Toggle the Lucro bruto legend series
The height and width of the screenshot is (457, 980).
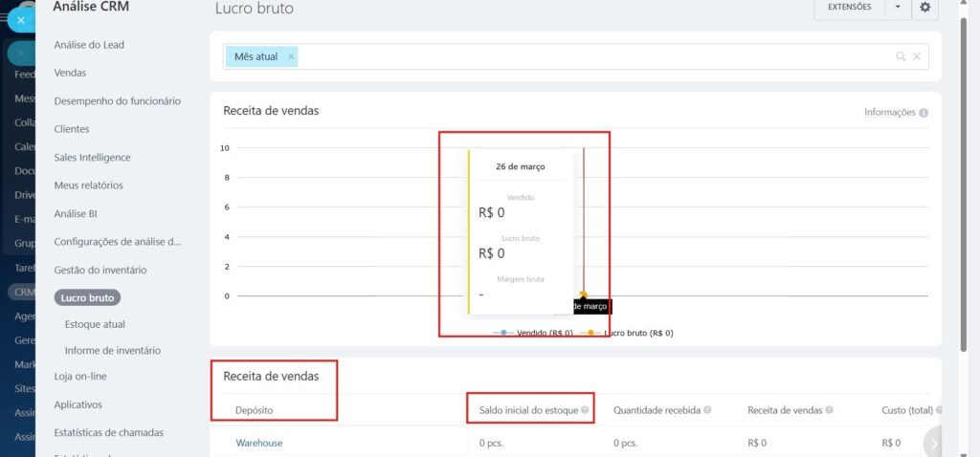(x=627, y=333)
